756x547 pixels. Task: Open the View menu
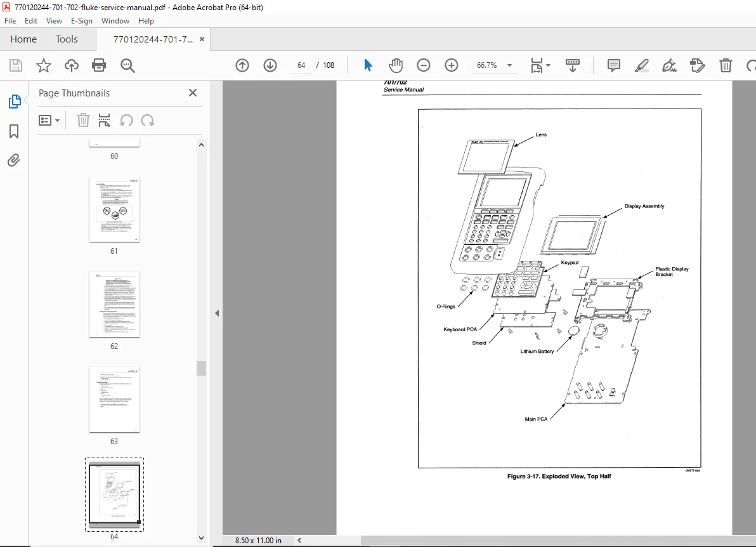pos(54,21)
